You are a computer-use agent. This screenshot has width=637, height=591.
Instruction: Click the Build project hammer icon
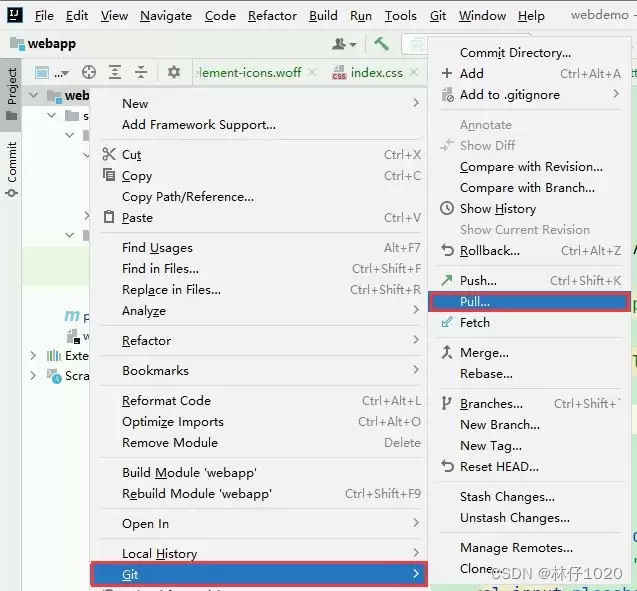point(381,43)
